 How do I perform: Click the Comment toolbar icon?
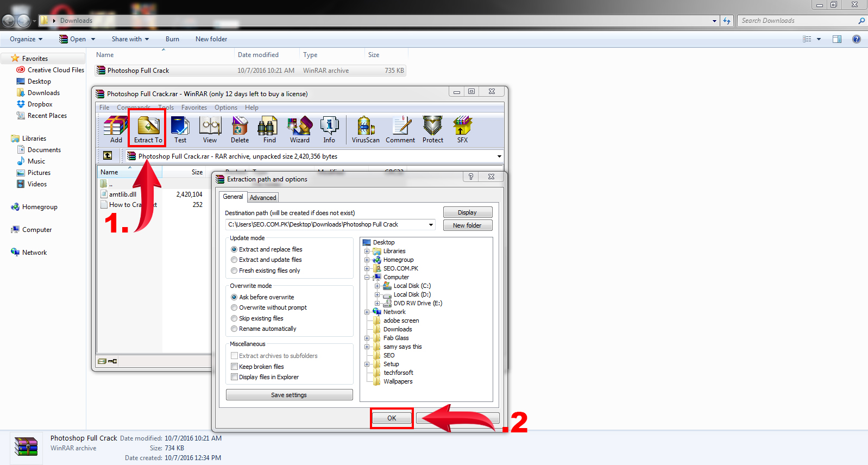[x=400, y=130]
